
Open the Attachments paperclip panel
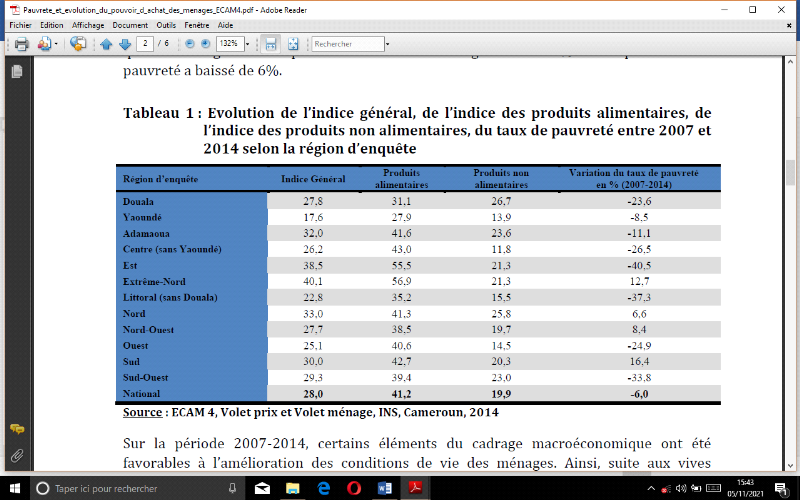point(17,455)
